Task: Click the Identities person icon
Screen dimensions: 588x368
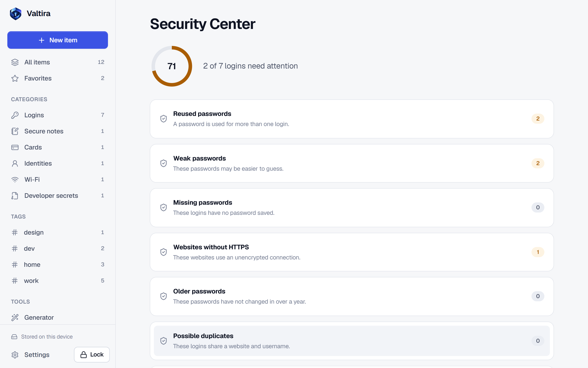Action: (15, 163)
